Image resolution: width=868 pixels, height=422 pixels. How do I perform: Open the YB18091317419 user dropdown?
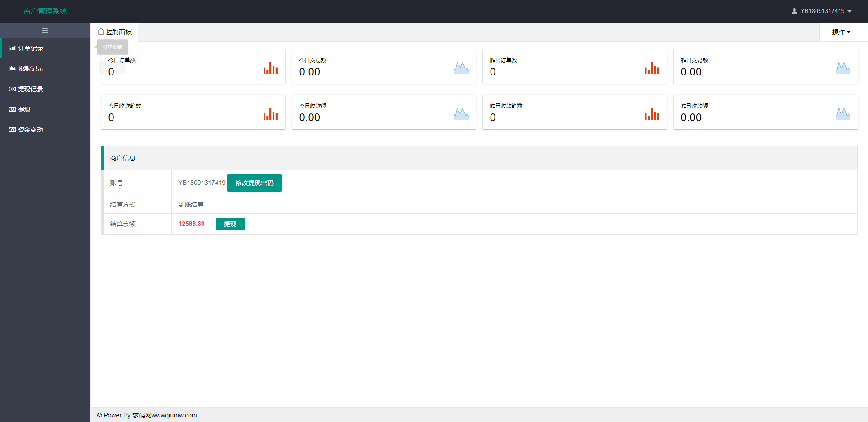[x=821, y=11]
